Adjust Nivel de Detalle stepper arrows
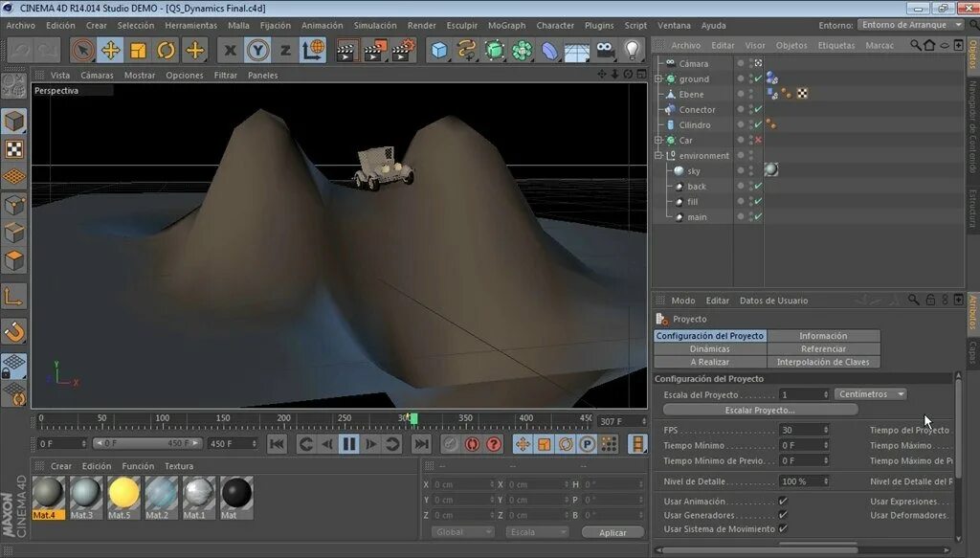980x558 pixels. 826,481
